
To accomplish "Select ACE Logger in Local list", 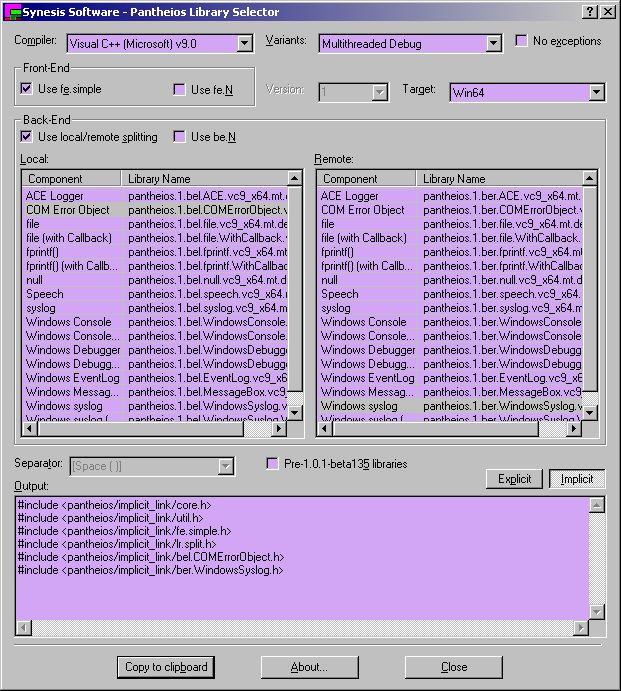I will point(155,196).
